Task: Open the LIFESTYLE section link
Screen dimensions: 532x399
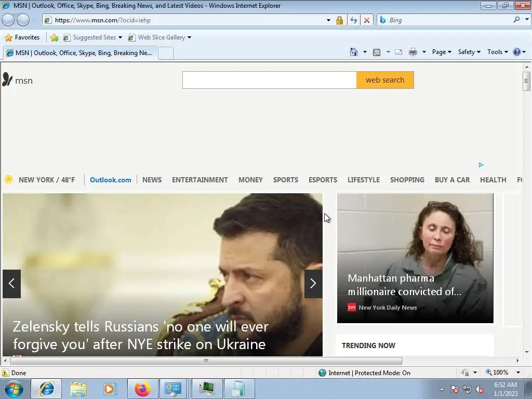Action: coord(363,180)
